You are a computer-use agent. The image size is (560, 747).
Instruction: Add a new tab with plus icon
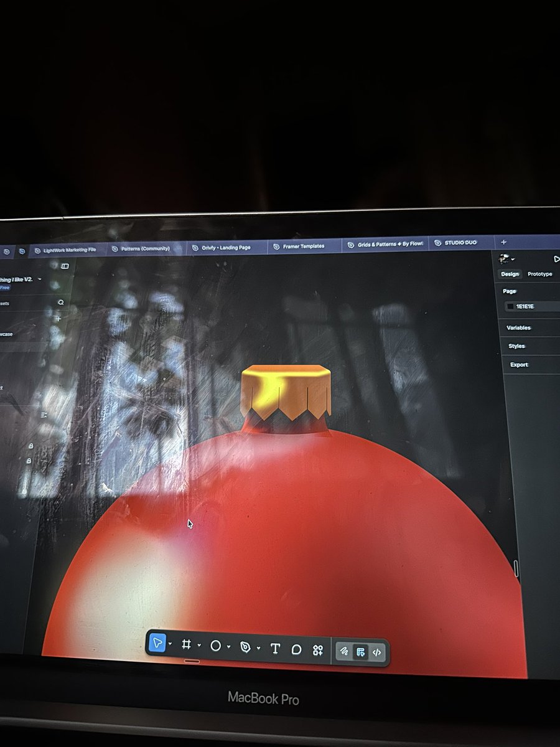[503, 242]
